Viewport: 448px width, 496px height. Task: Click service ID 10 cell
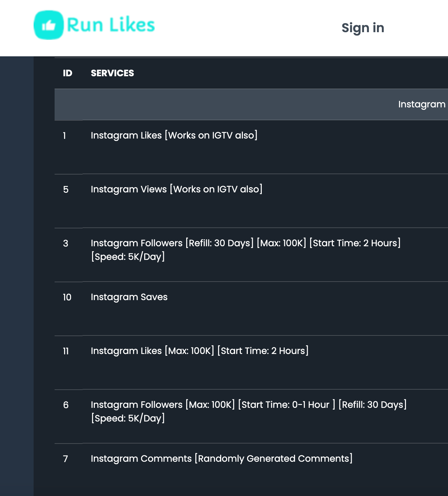tap(67, 297)
